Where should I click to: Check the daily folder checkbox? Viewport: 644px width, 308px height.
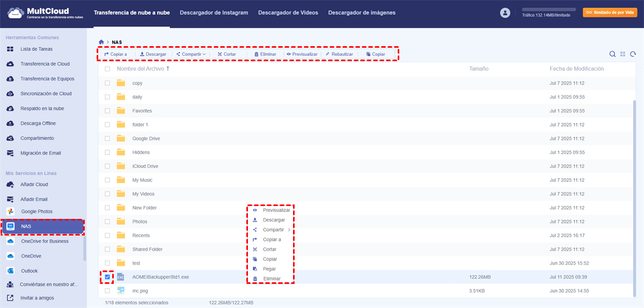tap(107, 97)
